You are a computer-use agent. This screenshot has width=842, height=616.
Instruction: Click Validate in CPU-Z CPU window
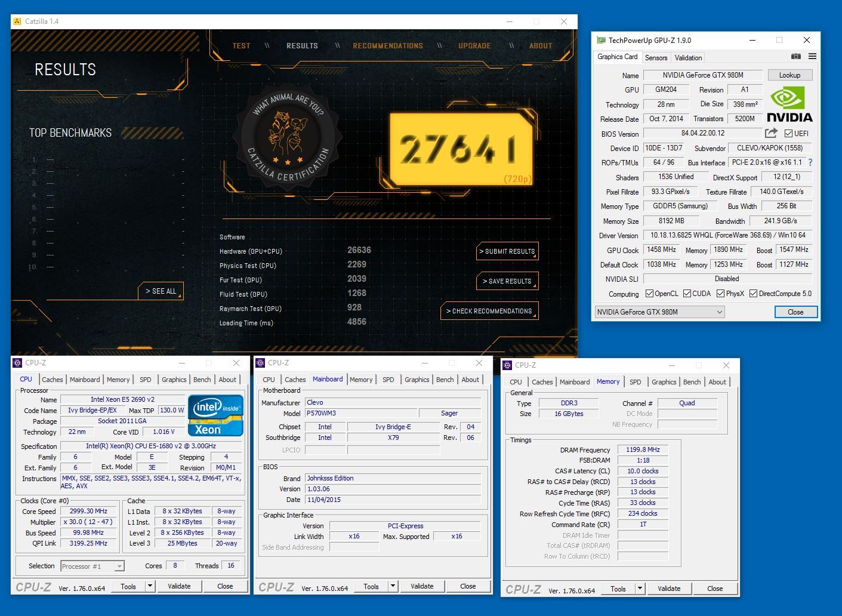(x=179, y=586)
